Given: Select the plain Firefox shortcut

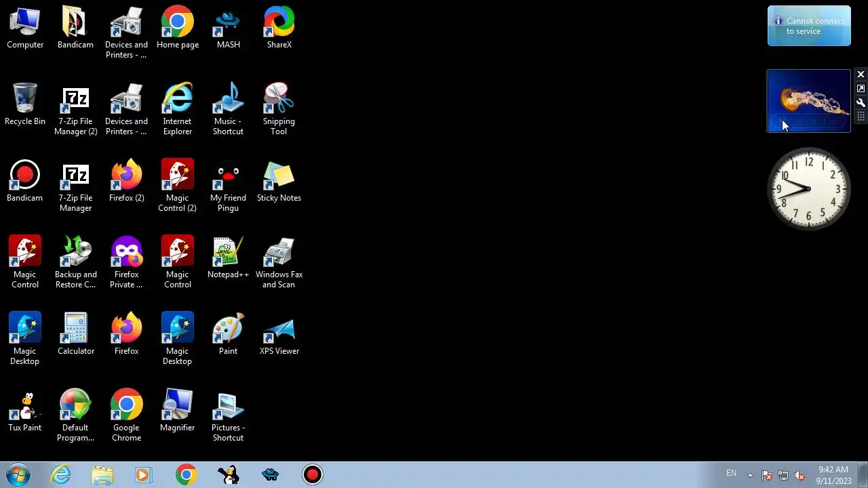Looking at the screenshot, I should [126, 335].
